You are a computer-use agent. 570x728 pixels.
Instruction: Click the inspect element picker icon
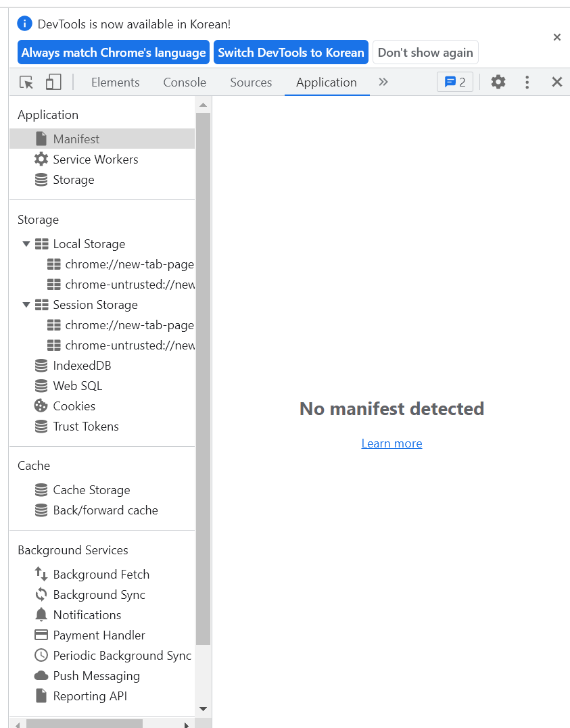(26, 82)
